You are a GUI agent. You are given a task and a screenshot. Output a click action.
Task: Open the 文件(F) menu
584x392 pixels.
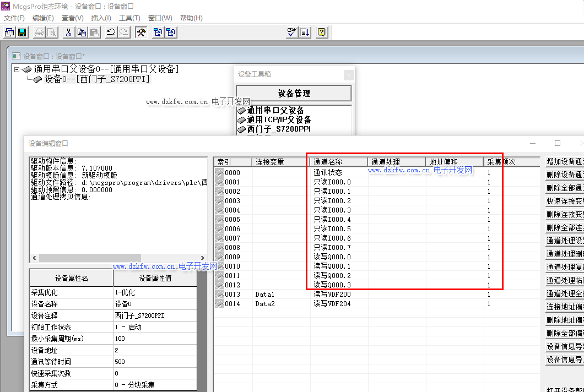[x=14, y=18]
